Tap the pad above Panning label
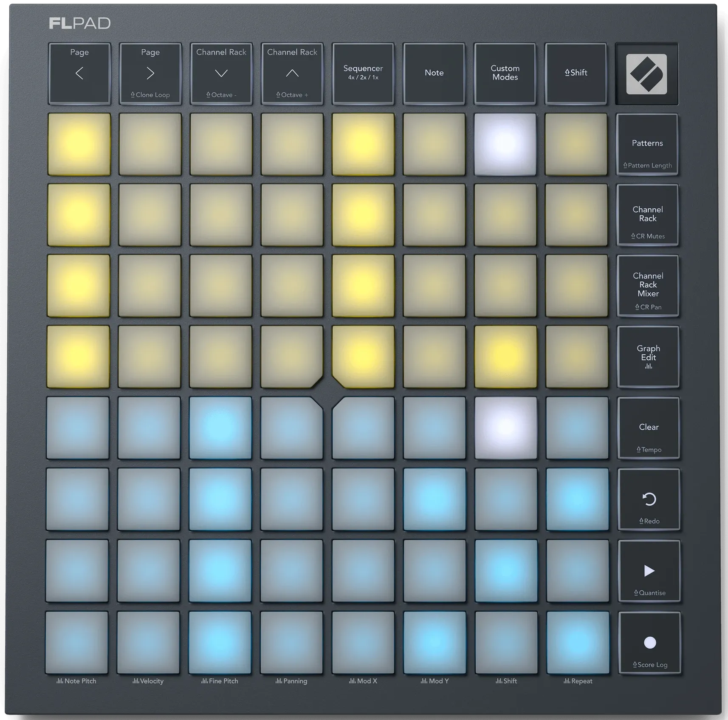 291,643
